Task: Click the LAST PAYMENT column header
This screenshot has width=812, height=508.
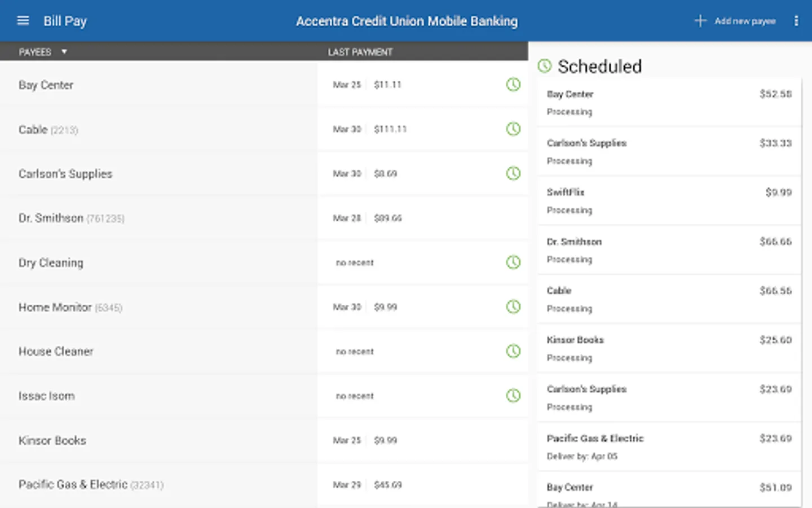Action: pyautogui.click(x=360, y=52)
